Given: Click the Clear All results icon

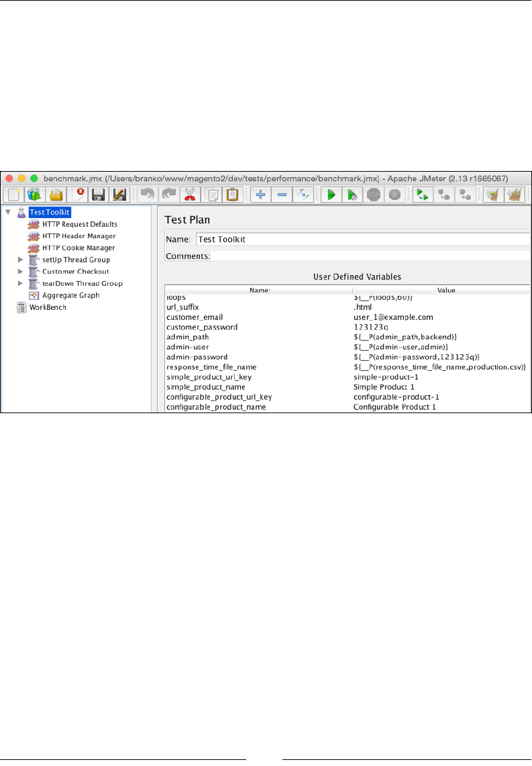Looking at the screenshot, I should click(515, 195).
